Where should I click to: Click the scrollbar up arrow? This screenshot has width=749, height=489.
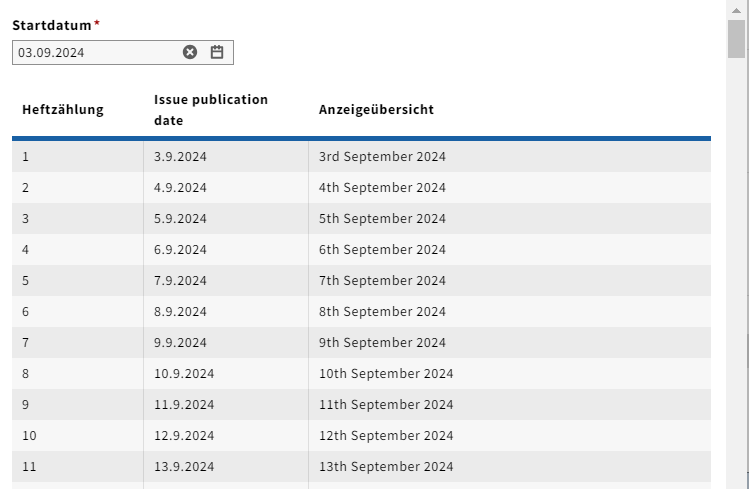point(736,8)
